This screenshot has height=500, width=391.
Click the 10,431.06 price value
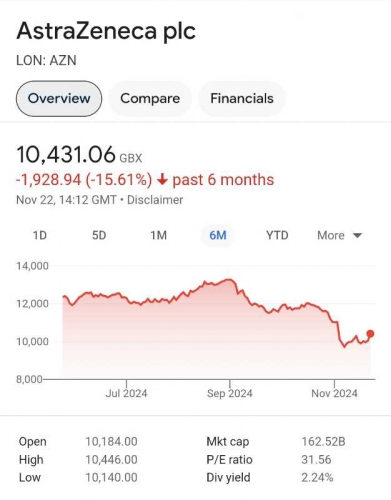click(x=66, y=155)
